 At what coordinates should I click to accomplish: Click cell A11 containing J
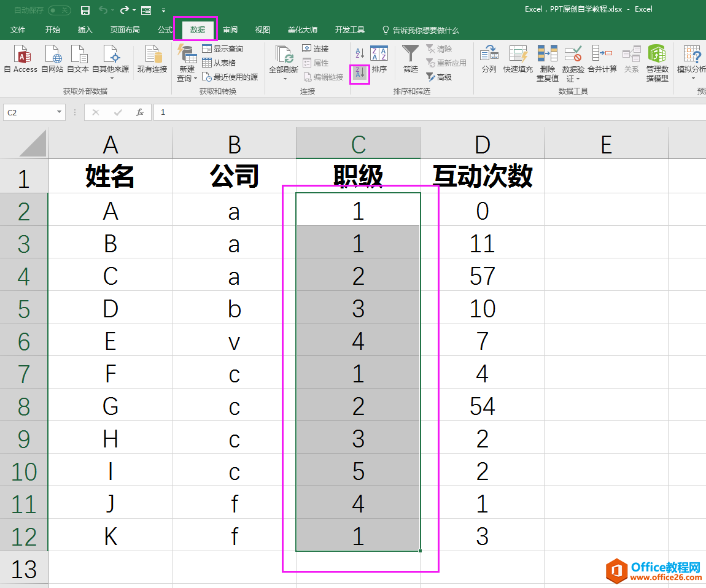coord(111,503)
